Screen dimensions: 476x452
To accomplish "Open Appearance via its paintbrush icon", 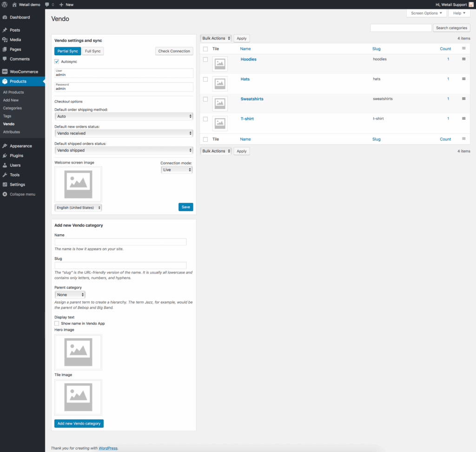I will (x=5, y=146).
